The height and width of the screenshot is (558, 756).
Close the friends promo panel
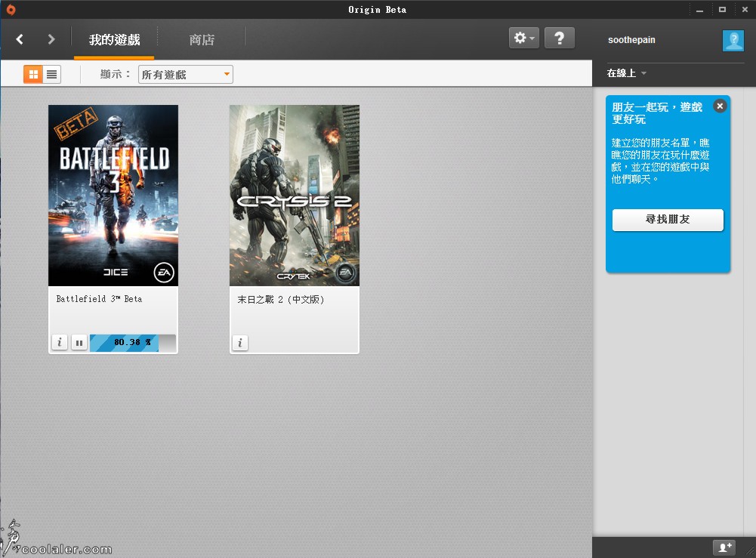tap(720, 106)
